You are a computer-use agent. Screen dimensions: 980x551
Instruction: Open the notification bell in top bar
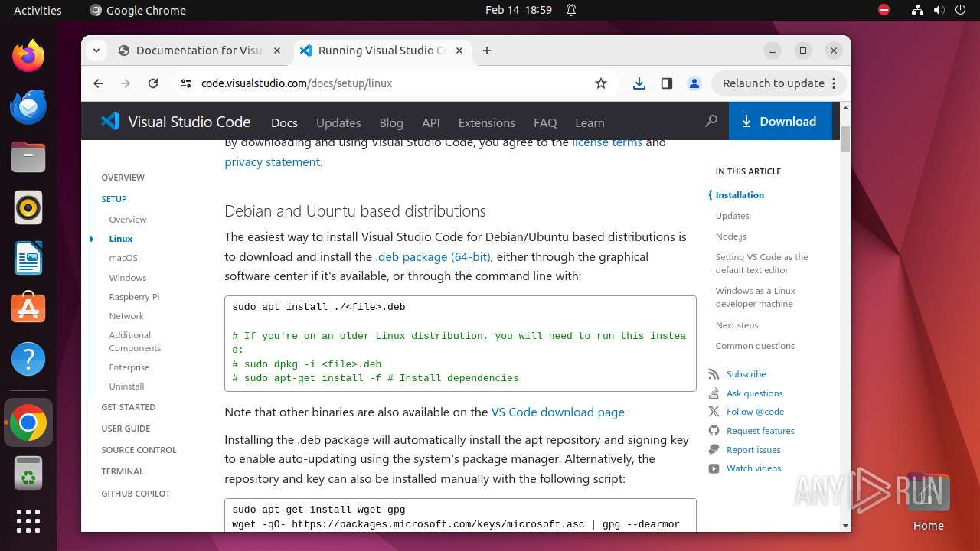coord(571,10)
